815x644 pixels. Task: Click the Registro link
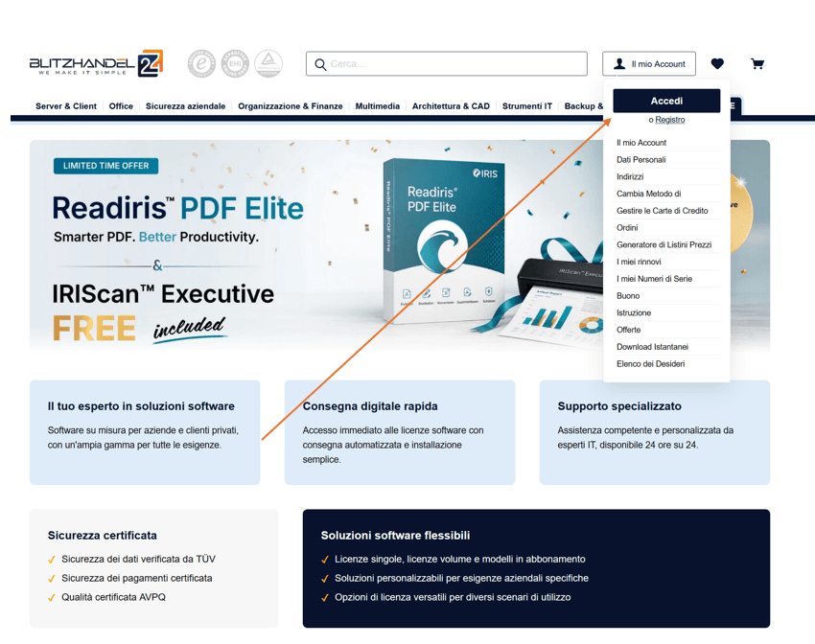tap(670, 120)
